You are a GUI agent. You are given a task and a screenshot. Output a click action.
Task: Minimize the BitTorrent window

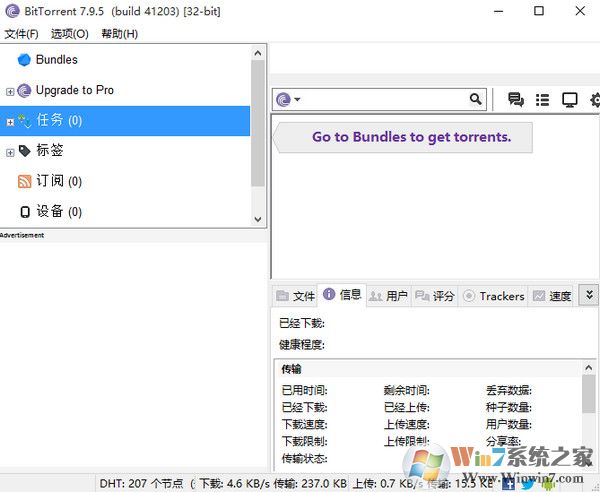point(499,11)
